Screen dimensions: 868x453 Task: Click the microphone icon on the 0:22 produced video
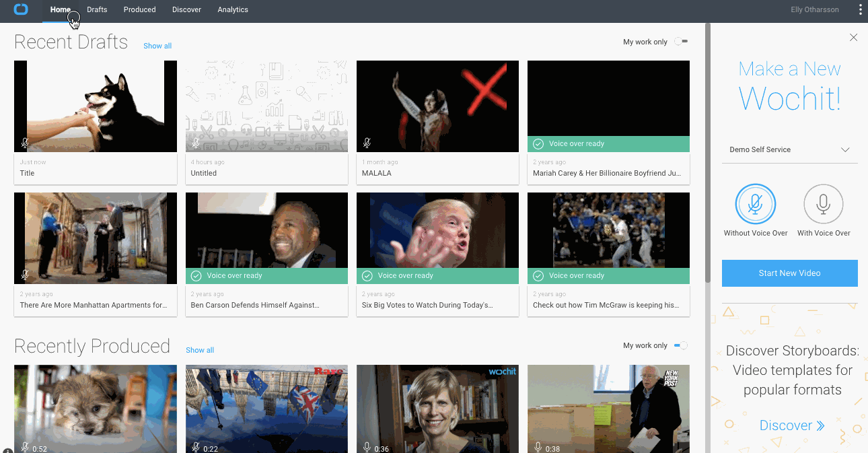[x=196, y=447]
